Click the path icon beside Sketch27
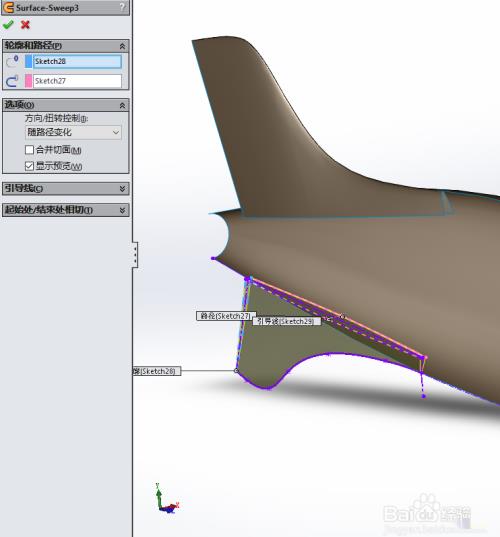The image size is (500, 537). point(12,81)
